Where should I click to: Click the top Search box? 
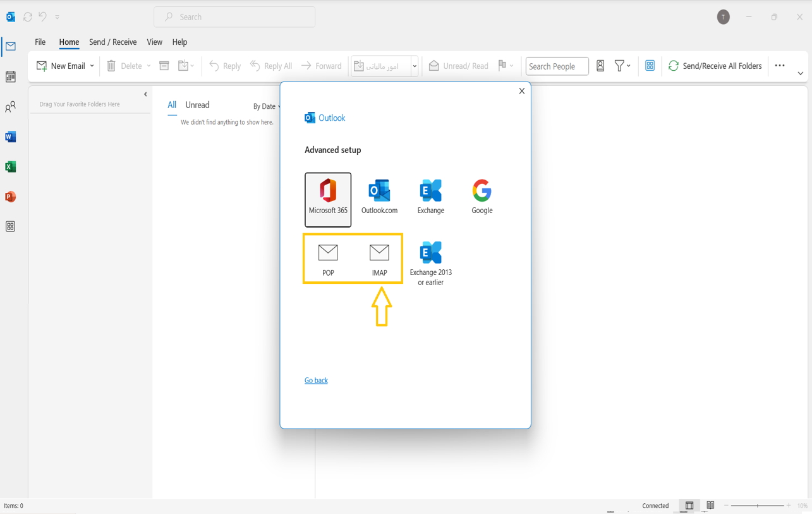[x=234, y=17]
